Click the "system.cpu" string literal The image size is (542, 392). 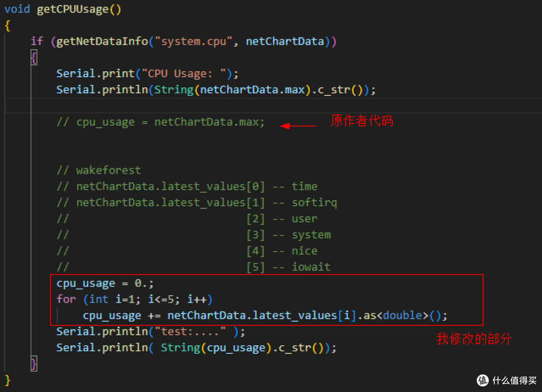(193, 42)
